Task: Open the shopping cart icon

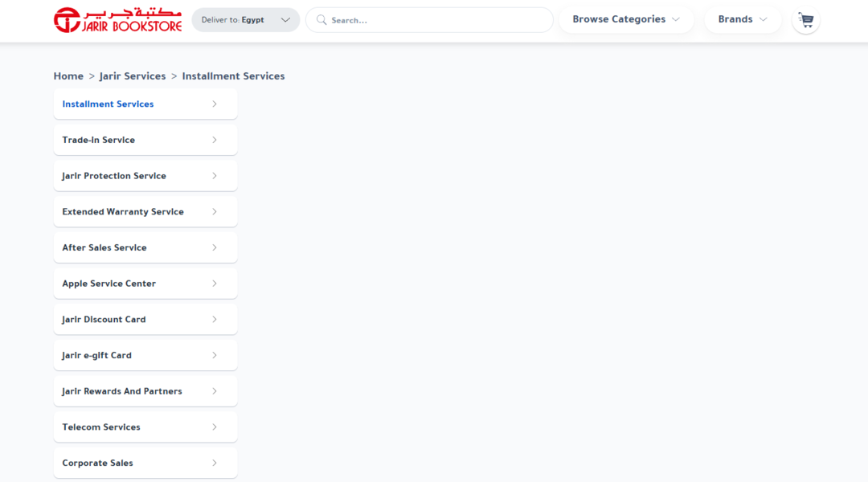Action: pos(805,20)
